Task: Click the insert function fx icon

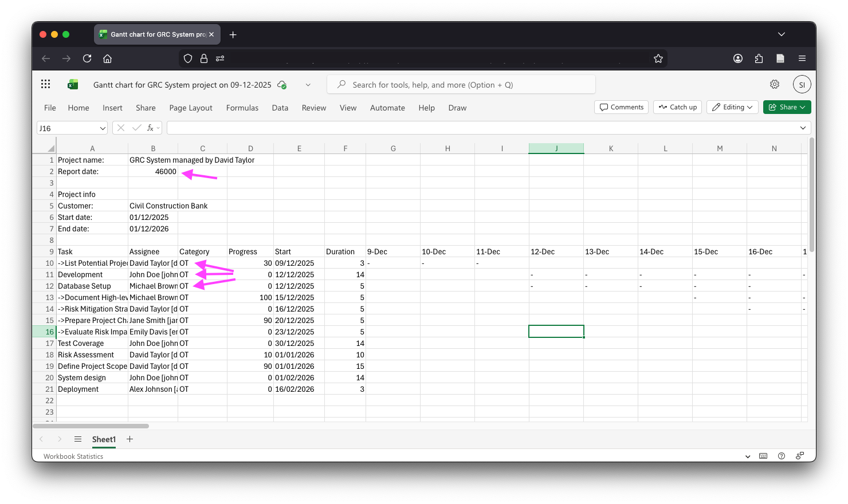Action: tap(150, 128)
